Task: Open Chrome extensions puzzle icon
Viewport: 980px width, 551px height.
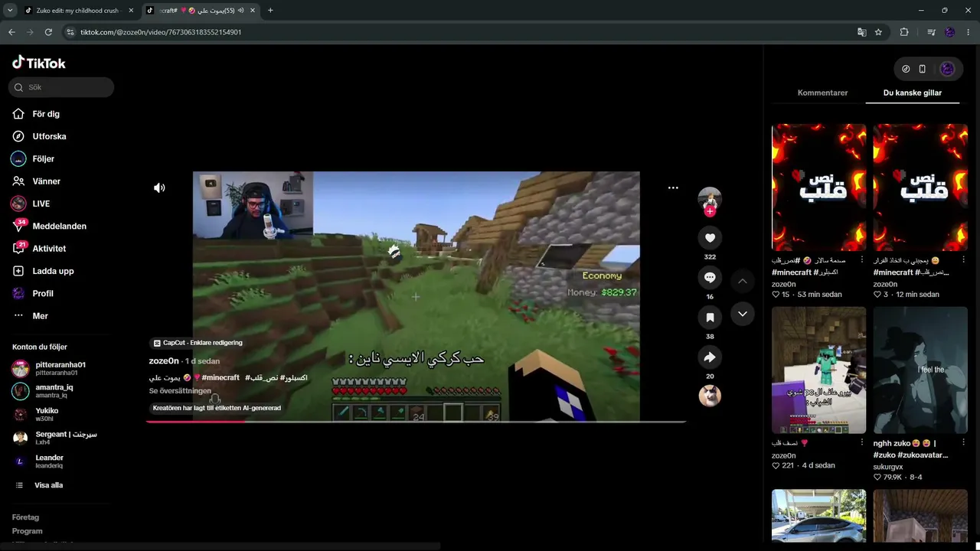Action: pyautogui.click(x=904, y=32)
